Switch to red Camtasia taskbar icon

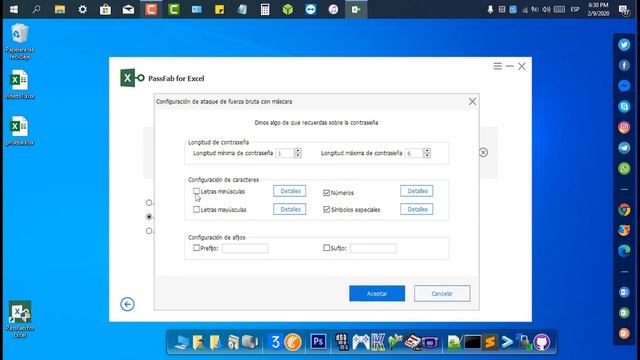151,9
